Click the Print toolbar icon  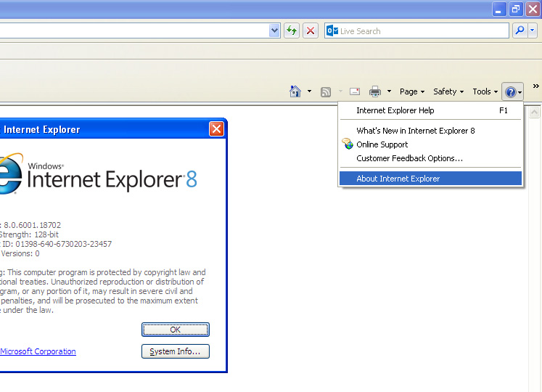(x=375, y=91)
